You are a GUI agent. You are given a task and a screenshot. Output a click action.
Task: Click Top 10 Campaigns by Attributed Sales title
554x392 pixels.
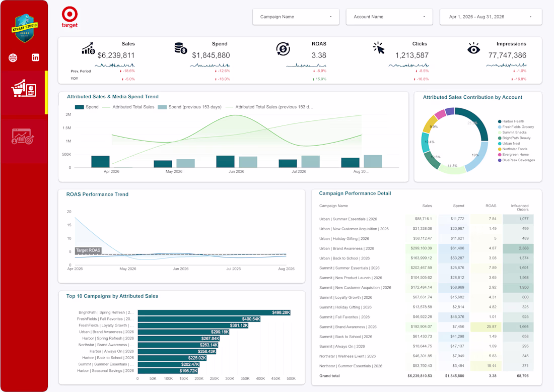112,296
